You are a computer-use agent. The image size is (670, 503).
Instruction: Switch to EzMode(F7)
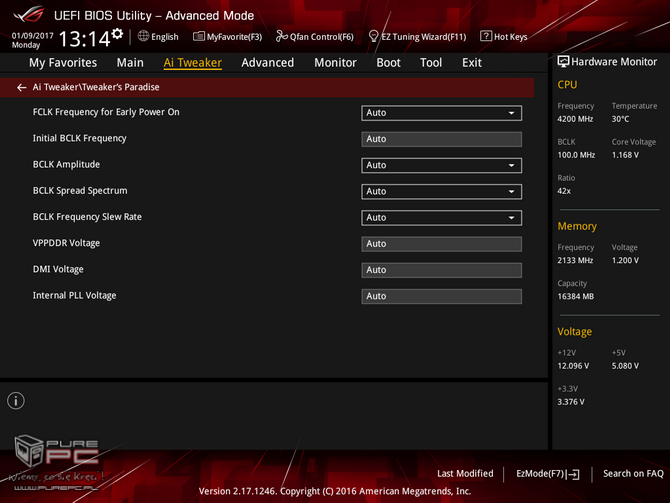547,474
